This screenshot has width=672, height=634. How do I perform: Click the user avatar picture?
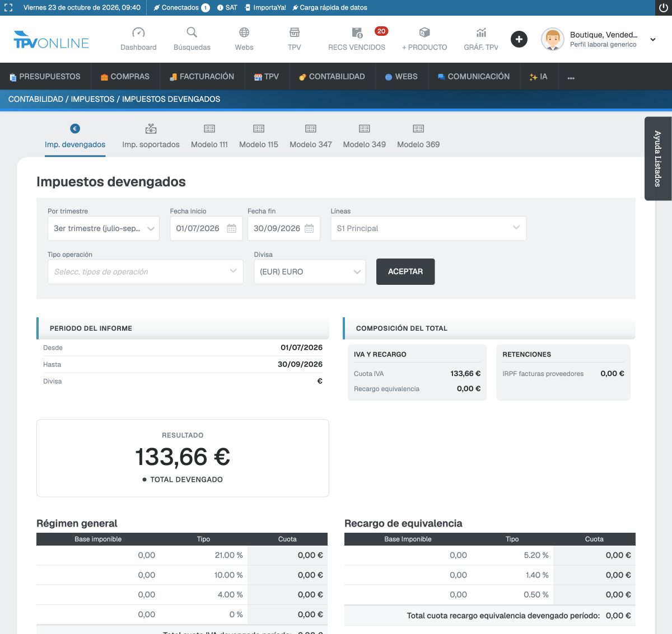(553, 39)
